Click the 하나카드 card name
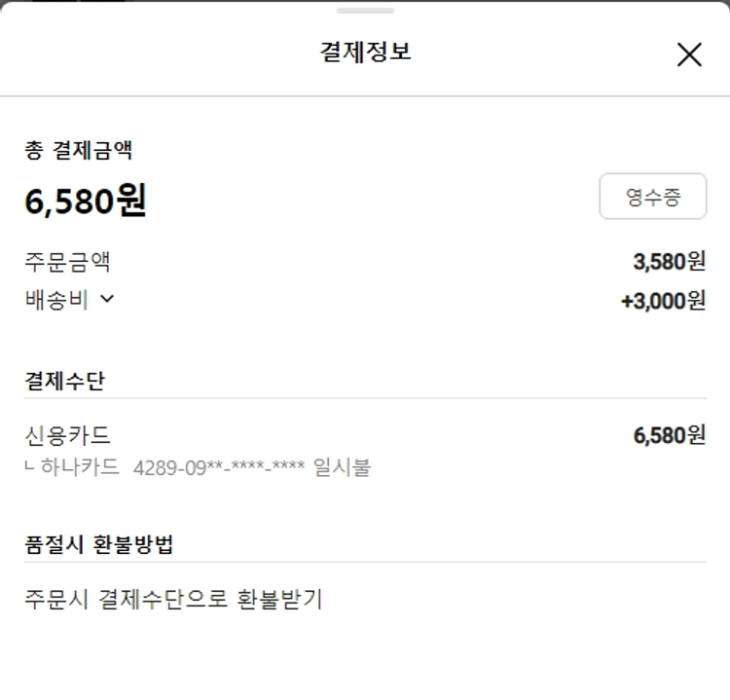This screenshot has width=730, height=700. coord(80,467)
